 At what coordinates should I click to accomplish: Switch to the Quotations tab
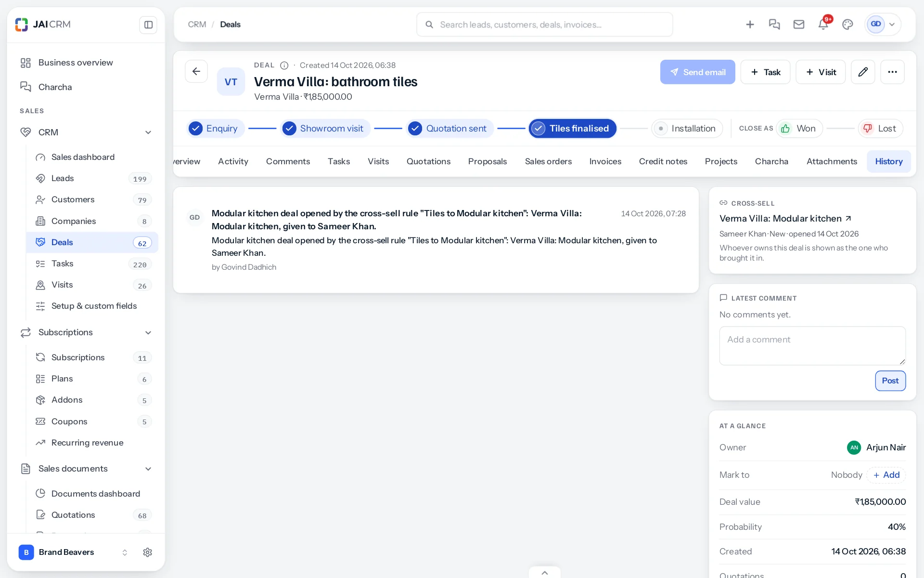(x=428, y=161)
